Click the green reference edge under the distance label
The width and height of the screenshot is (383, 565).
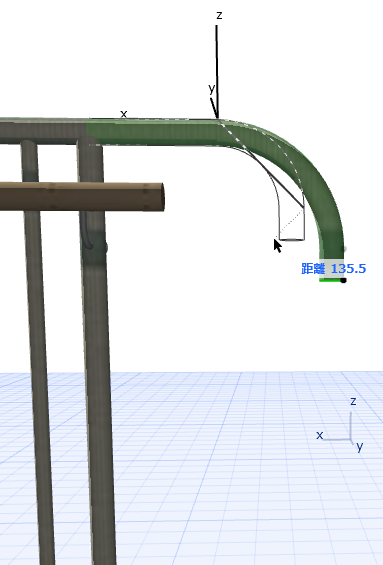[330, 280]
